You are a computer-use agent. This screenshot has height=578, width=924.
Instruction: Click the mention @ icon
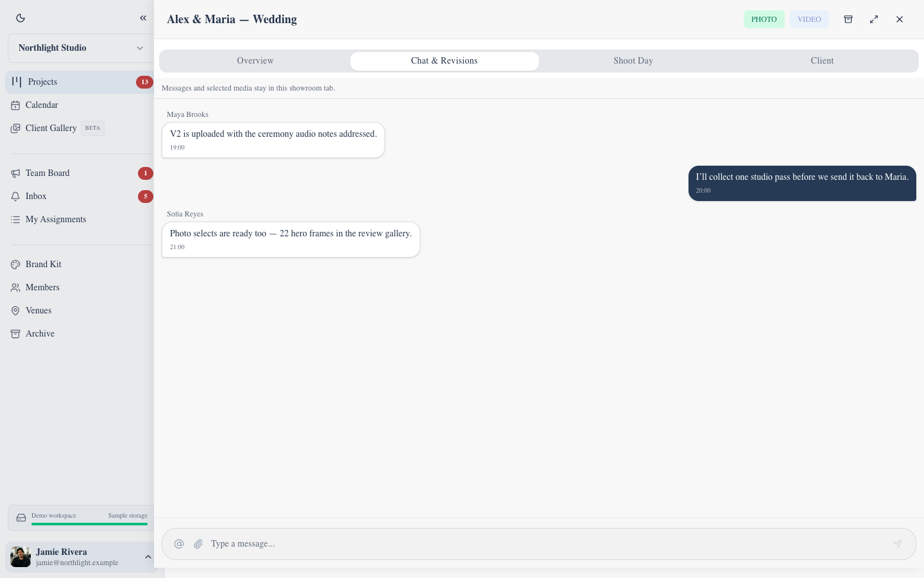pyautogui.click(x=179, y=544)
